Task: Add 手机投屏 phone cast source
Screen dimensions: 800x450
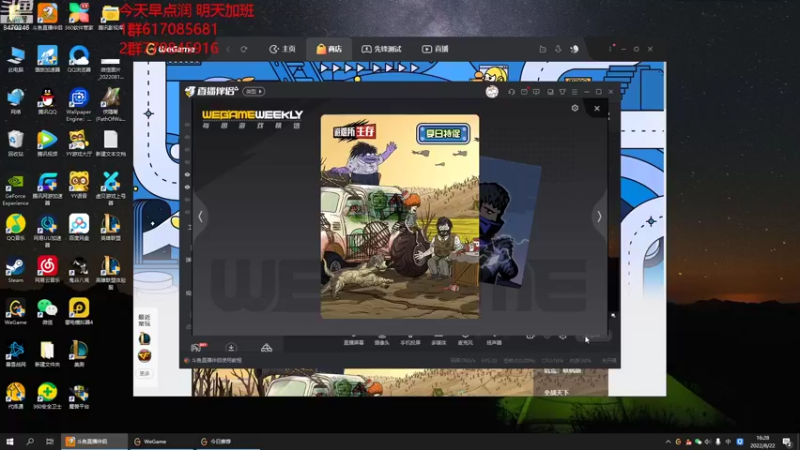Action: [410, 340]
